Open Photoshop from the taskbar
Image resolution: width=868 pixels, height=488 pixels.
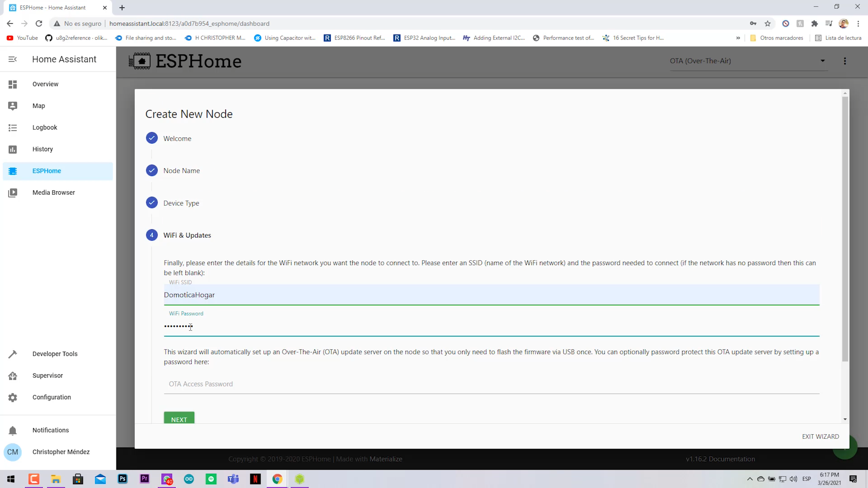123,479
